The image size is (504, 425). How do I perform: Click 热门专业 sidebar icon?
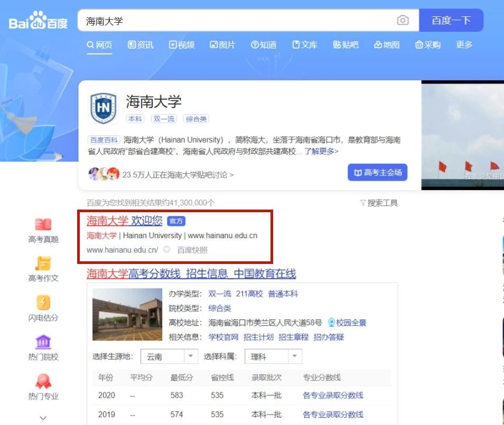coord(43,381)
